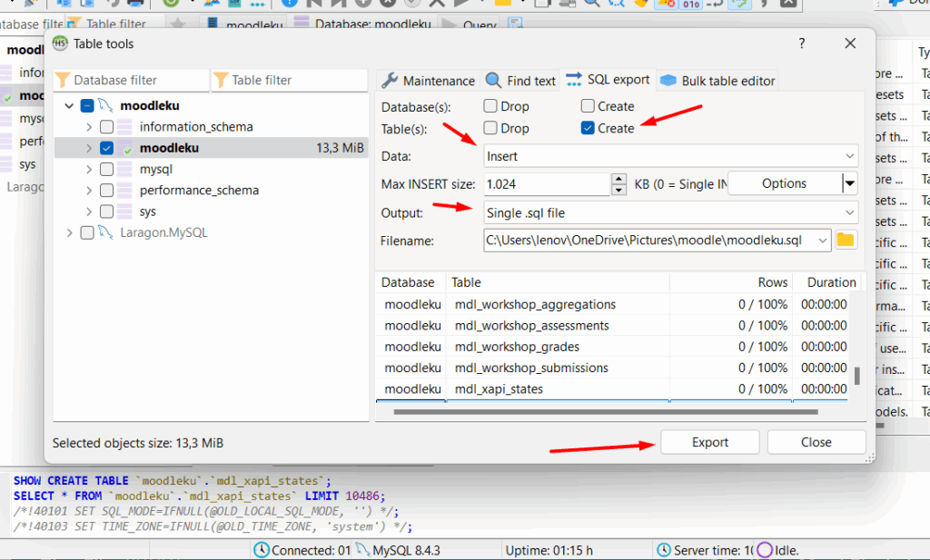The height and width of the screenshot is (560, 930).
Task: Switch to the Bulk table editor tab
Action: point(717,80)
